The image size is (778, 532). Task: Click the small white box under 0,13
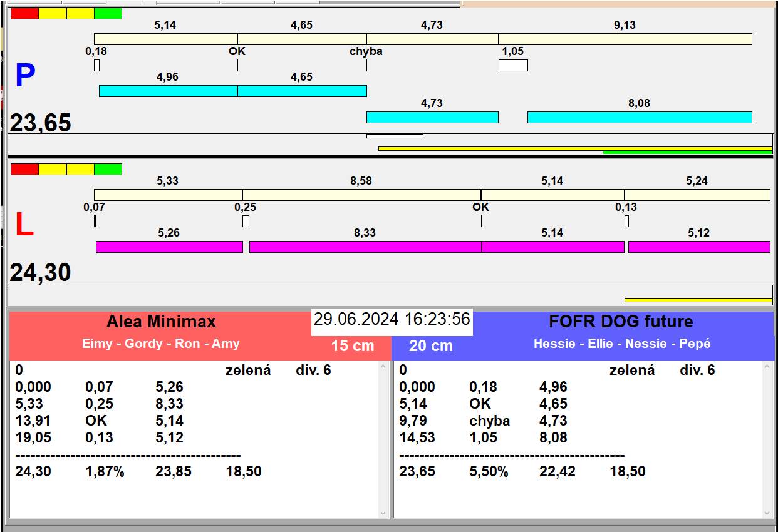click(626, 221)
